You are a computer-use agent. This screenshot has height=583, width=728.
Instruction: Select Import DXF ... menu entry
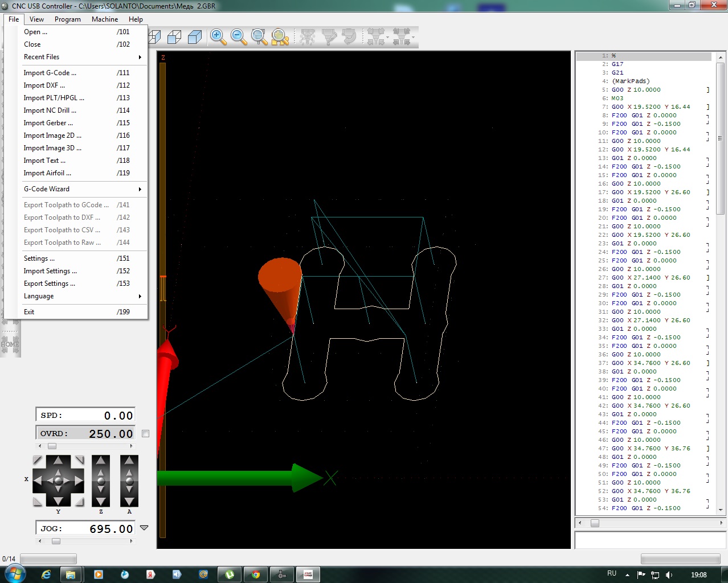(76, 85)
